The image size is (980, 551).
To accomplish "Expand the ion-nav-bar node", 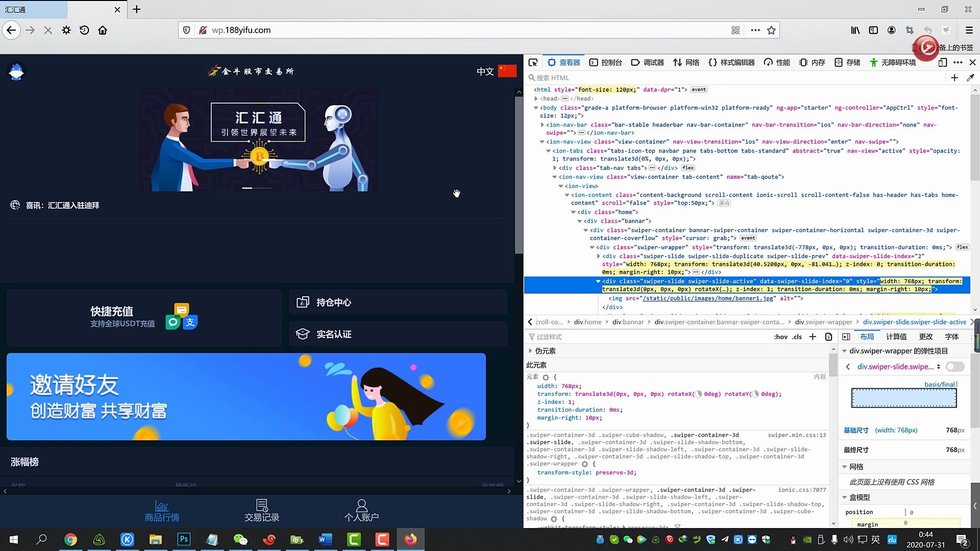I will click(x=543, y=124).
